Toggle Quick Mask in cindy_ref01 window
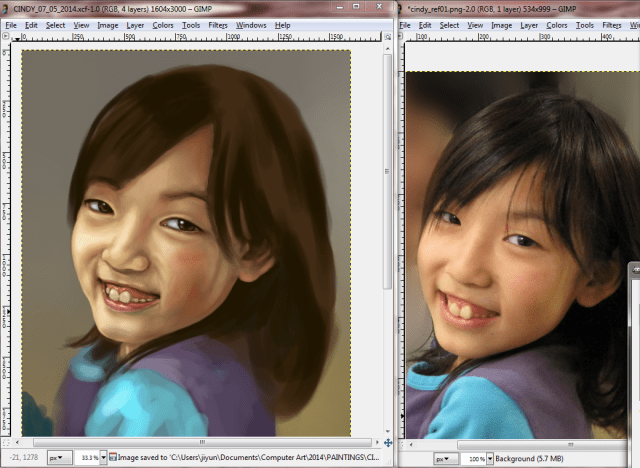This screenshot has width=640, height=468. point(402,445)
